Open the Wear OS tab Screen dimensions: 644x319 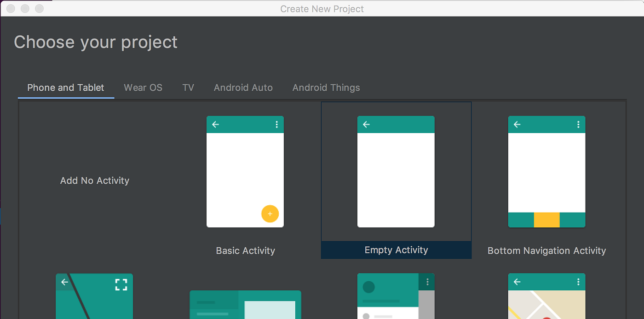click(143, 87)
